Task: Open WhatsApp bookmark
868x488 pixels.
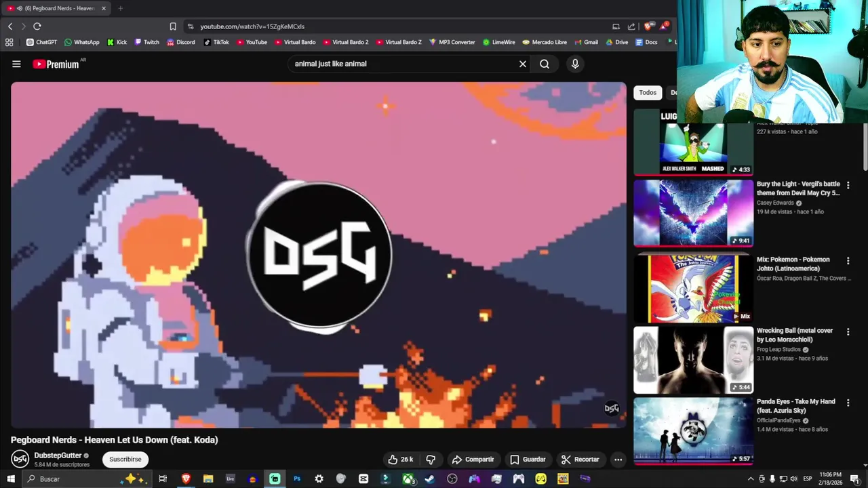Action: tap(82, 42)
